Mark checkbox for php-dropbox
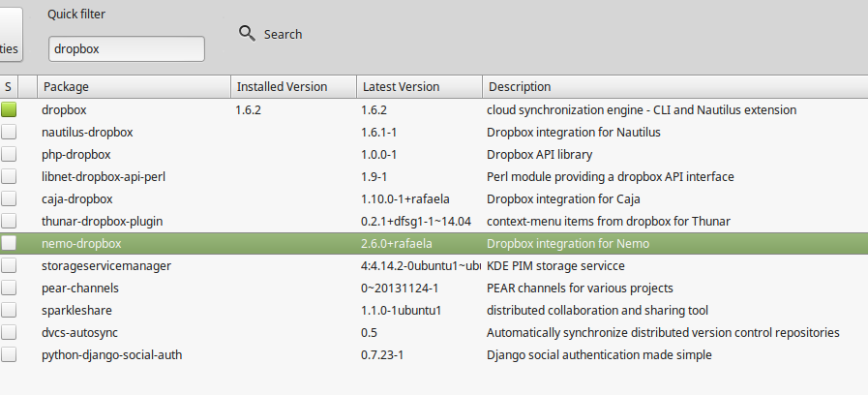This screenshot has width=868, height=395. [x=9, y=154]
